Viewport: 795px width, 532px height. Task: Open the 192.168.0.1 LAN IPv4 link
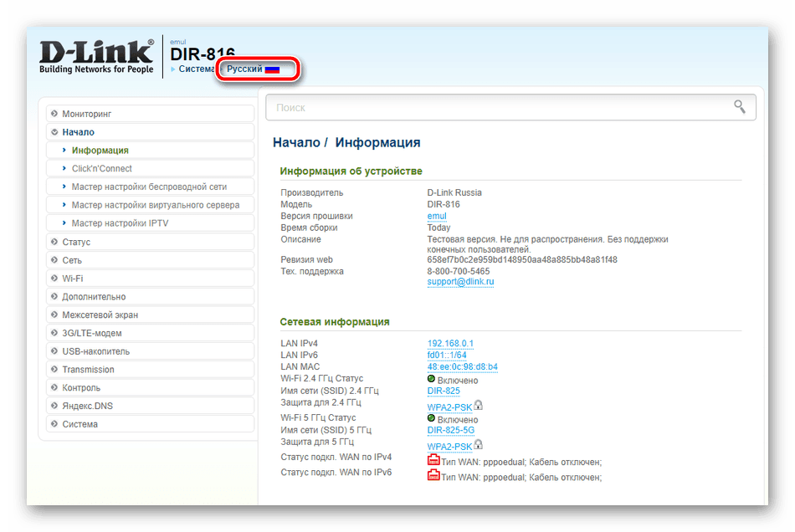[x=450, y=344]
